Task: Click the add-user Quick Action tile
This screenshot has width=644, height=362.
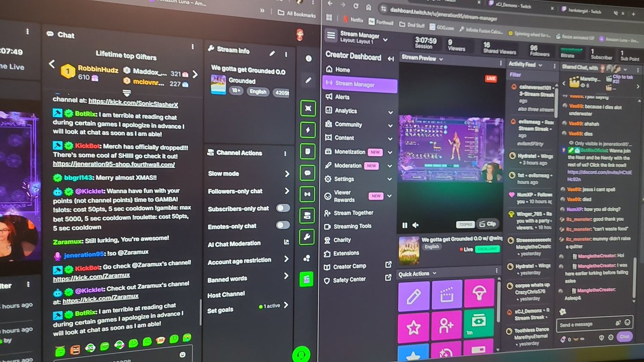Action: pyautogui.click(x=447, y=326)
